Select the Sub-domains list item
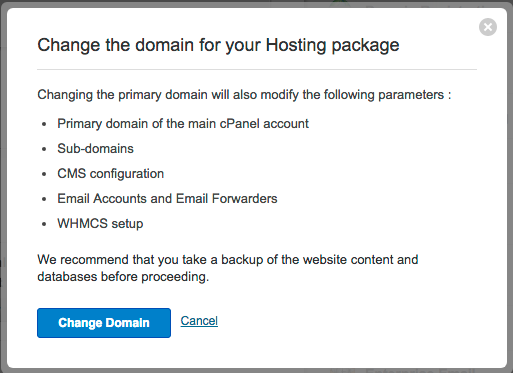The image size is (513, 373). point(95,149)
